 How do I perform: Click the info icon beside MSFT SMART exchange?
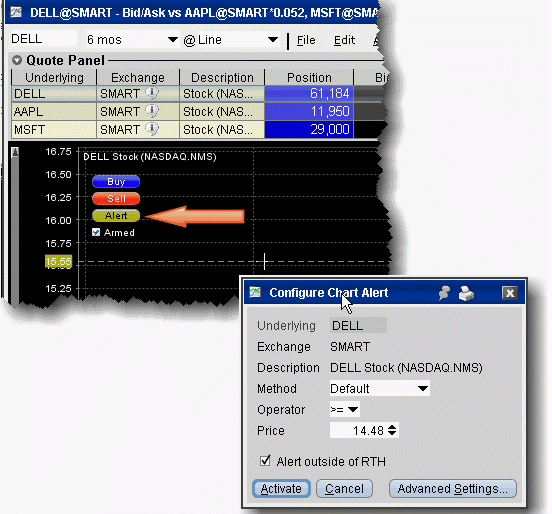[152, 129]
